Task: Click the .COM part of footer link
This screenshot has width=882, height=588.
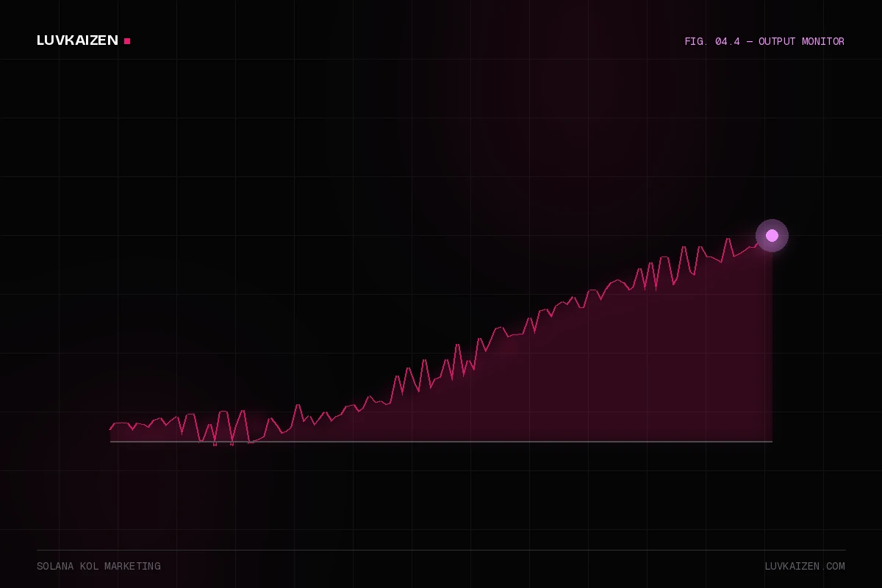Action: pos(832,566)
